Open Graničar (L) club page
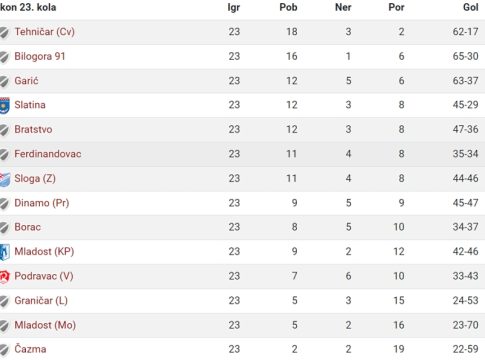Screen dimensions: 485x360 (x=41, y=300)
